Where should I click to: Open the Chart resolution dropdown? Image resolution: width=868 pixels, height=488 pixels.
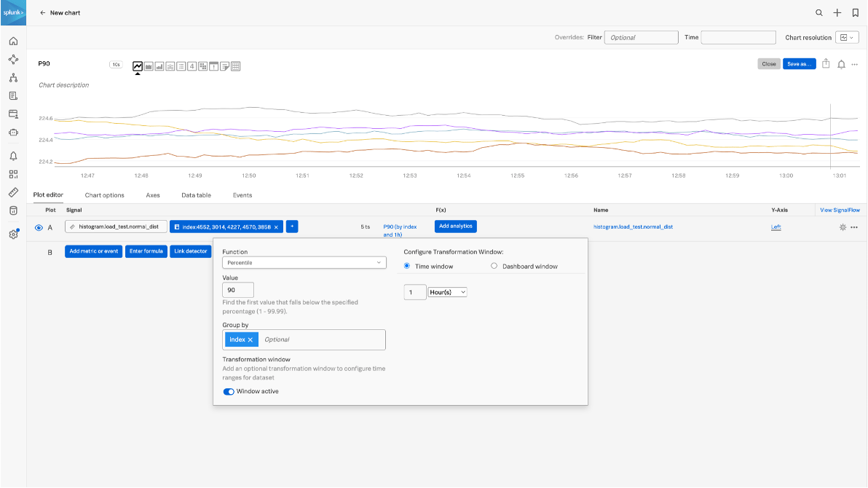pyautogui.click(x=846, y=37)
